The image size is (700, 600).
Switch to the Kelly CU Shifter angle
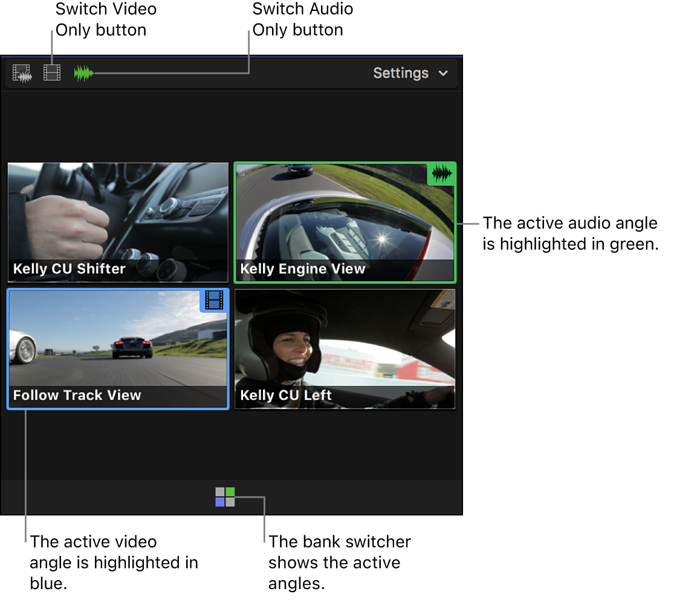point(117,222)
